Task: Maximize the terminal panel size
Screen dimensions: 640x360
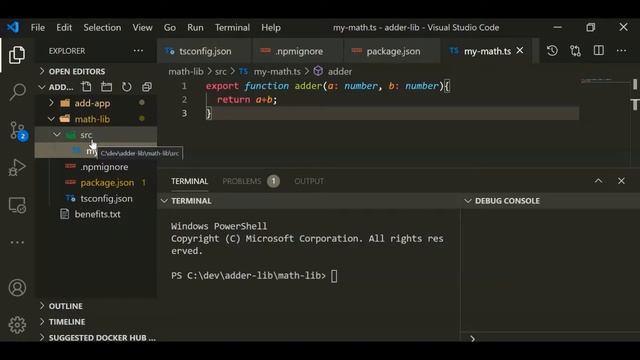Action: (598, 181)
